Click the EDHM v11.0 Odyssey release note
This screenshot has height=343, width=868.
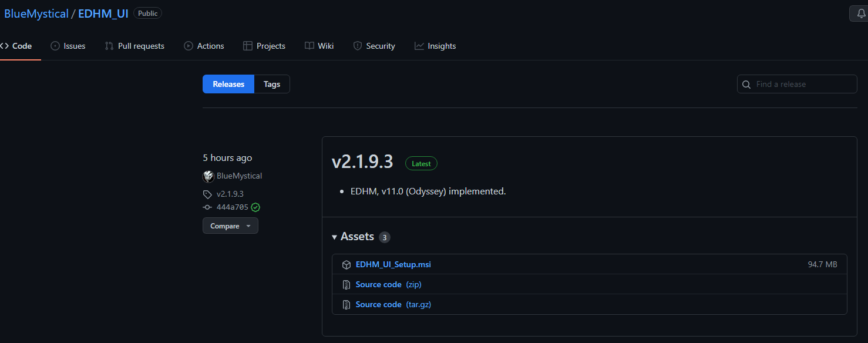click(428, 191)
